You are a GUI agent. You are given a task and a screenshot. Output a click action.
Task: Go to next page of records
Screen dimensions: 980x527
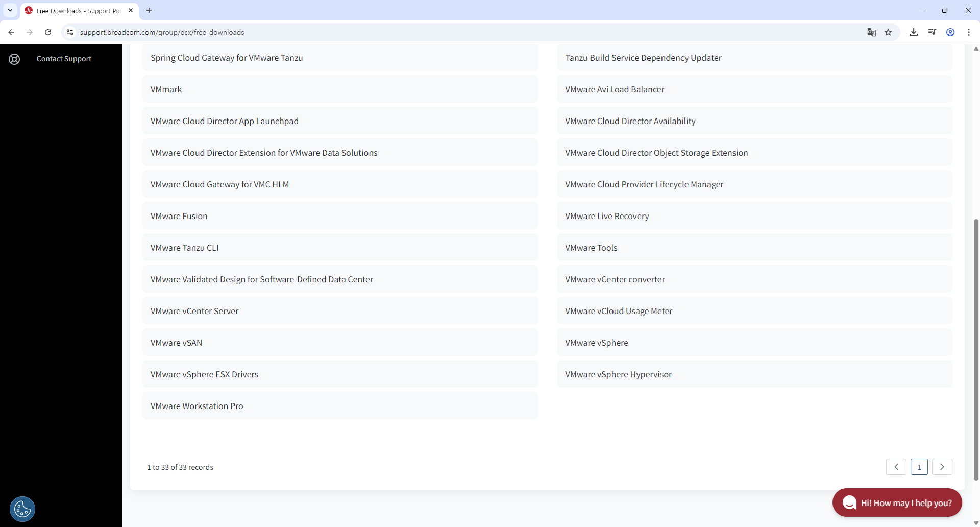point(942,467)
